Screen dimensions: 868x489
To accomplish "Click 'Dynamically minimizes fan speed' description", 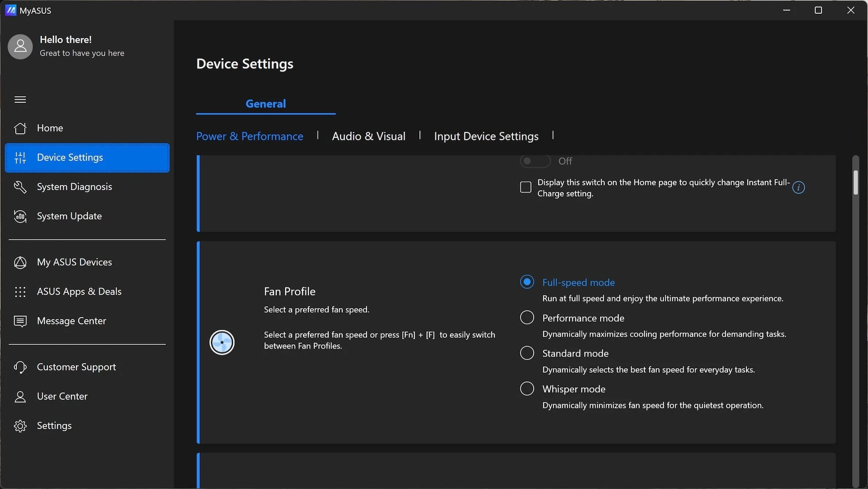I will point(653,406).
